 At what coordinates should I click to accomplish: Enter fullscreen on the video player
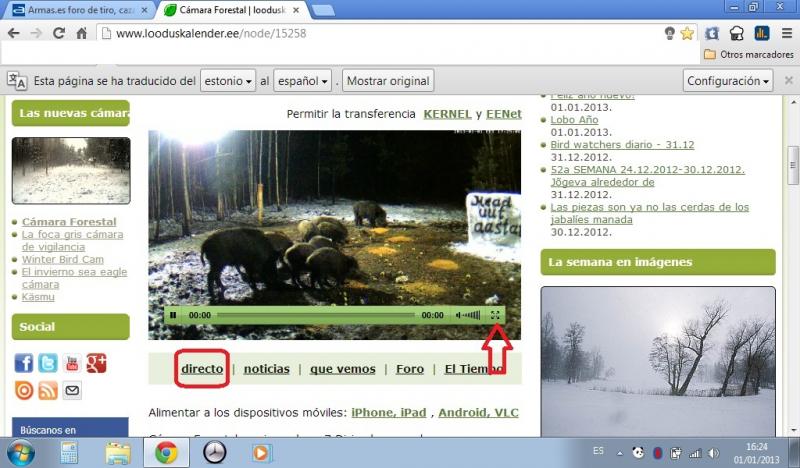(495, 315)
